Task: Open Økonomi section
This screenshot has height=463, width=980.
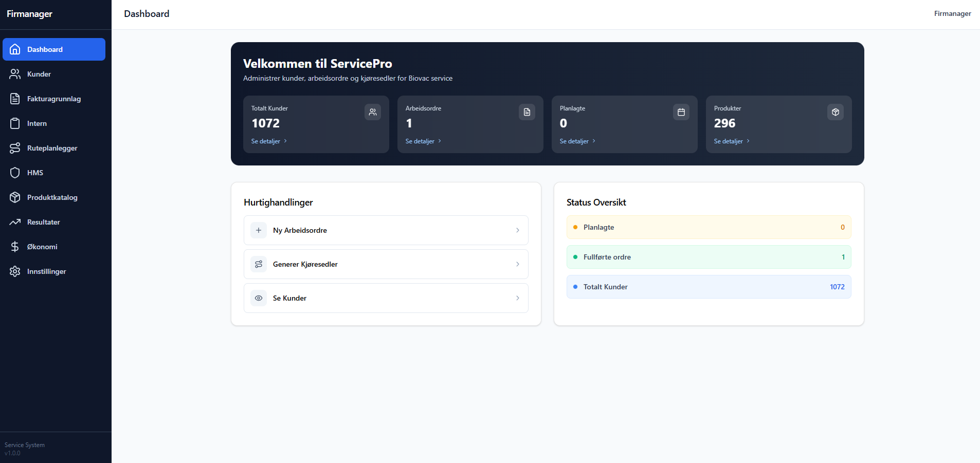Action: click(54, 247)
